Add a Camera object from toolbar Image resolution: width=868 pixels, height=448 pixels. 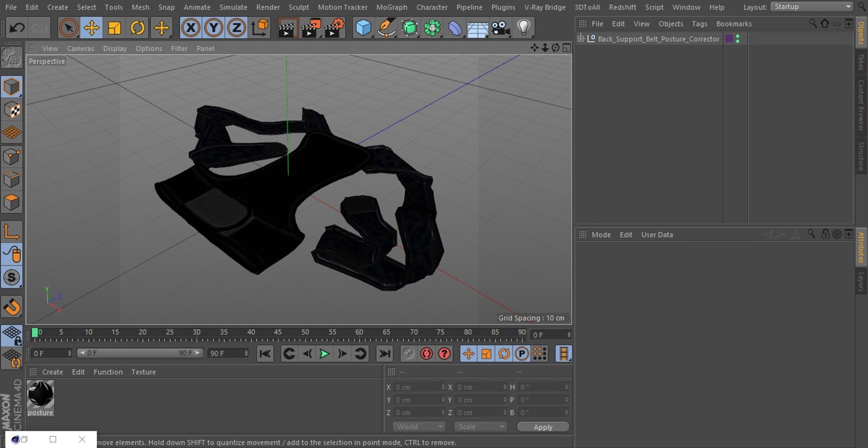coord(500,28)
